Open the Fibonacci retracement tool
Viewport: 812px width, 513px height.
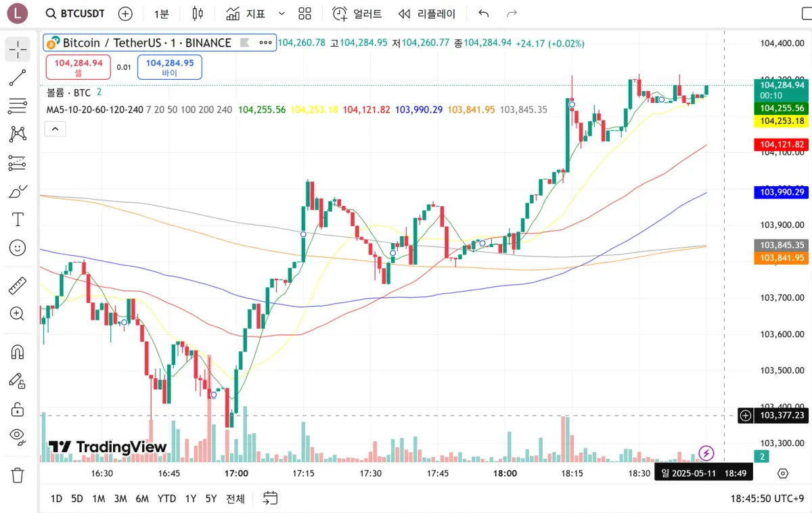point(18,106)
